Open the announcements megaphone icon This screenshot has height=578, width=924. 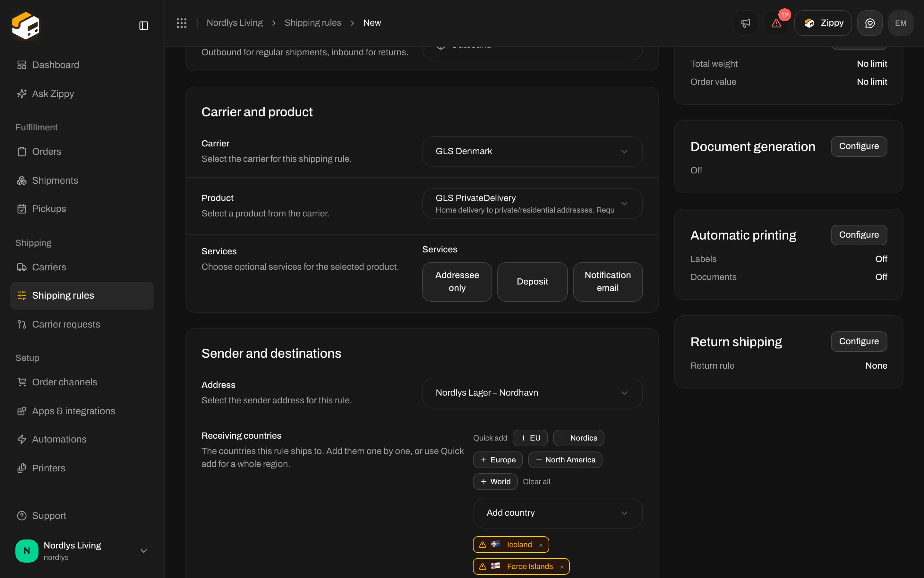pos(745,23)
